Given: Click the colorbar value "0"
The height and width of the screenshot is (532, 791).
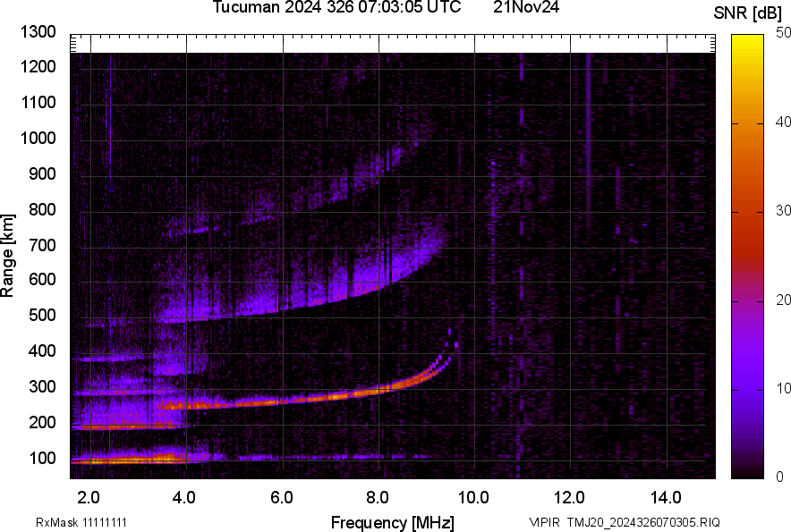Looking at the screenshot, I should [x=780, y=477].
